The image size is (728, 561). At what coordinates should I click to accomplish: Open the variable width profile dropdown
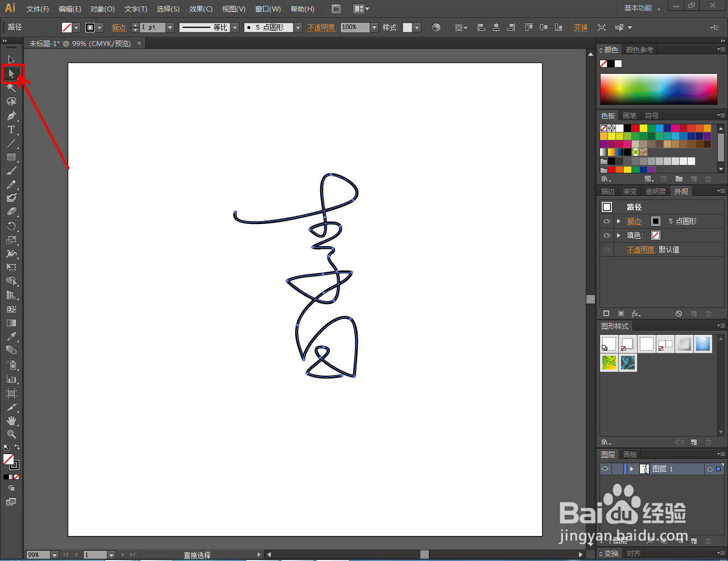235,27
